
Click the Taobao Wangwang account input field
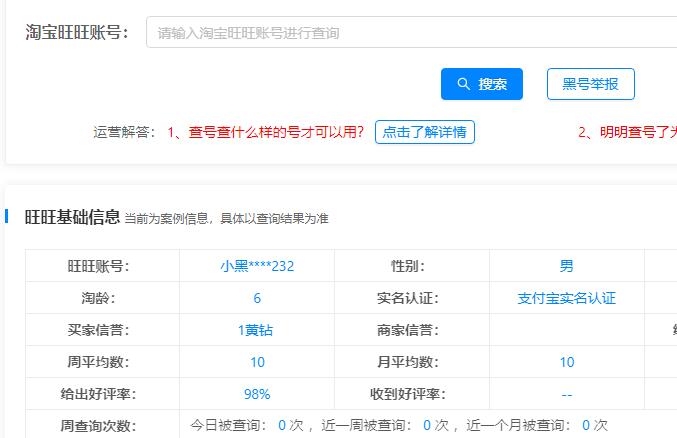point(411,32)
